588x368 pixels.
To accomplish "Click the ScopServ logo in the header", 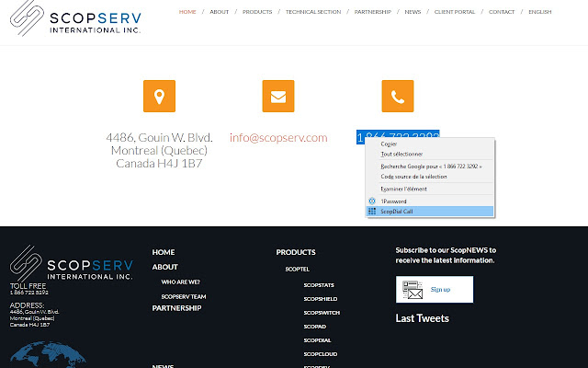I will click(75, 18).
